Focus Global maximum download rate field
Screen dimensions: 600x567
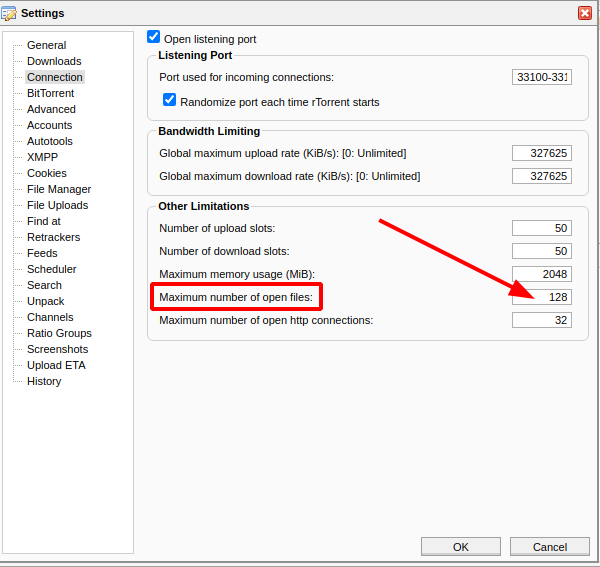click(542, 176)
